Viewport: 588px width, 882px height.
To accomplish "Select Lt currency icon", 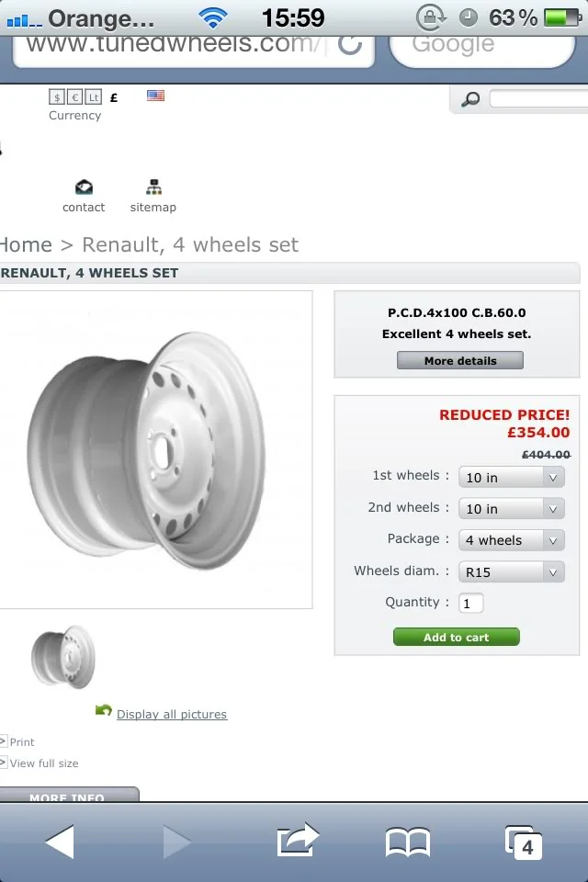I will point(94,97).
